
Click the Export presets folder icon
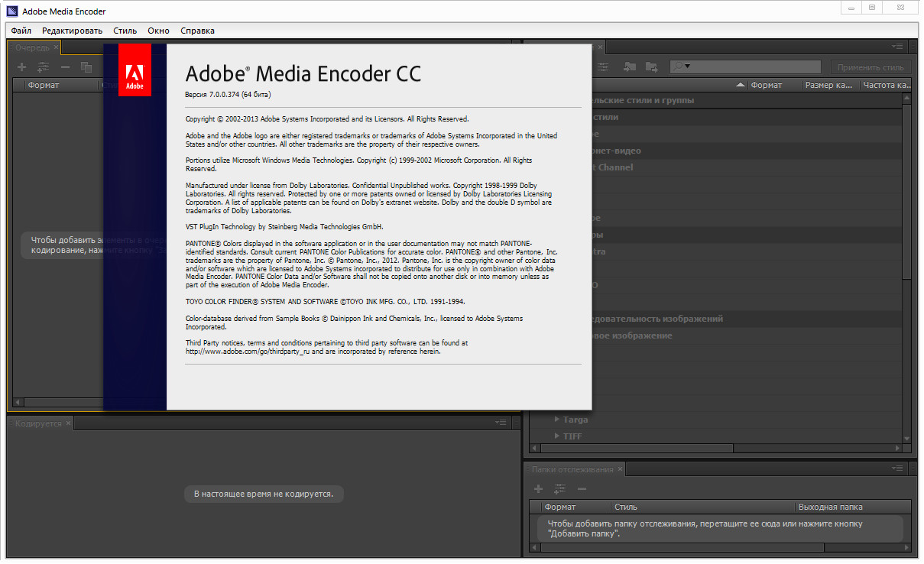(651, 67)
